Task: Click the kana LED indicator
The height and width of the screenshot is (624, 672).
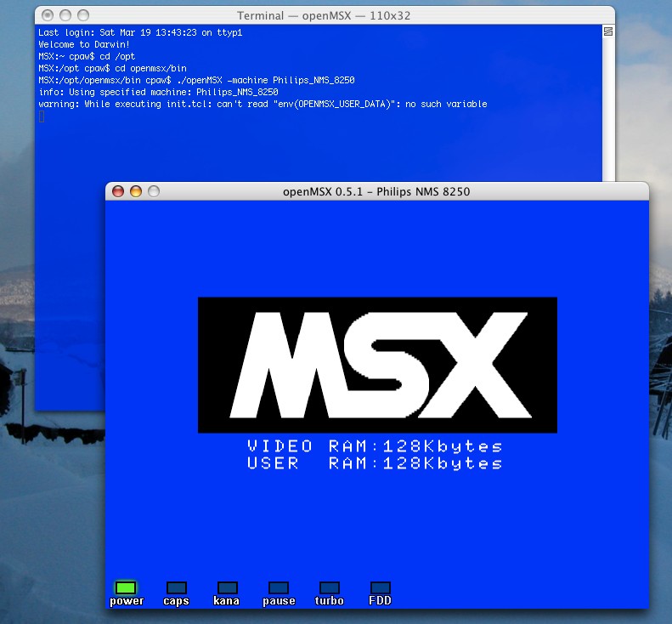Action: pyautogui.click(x=227, y=587)
